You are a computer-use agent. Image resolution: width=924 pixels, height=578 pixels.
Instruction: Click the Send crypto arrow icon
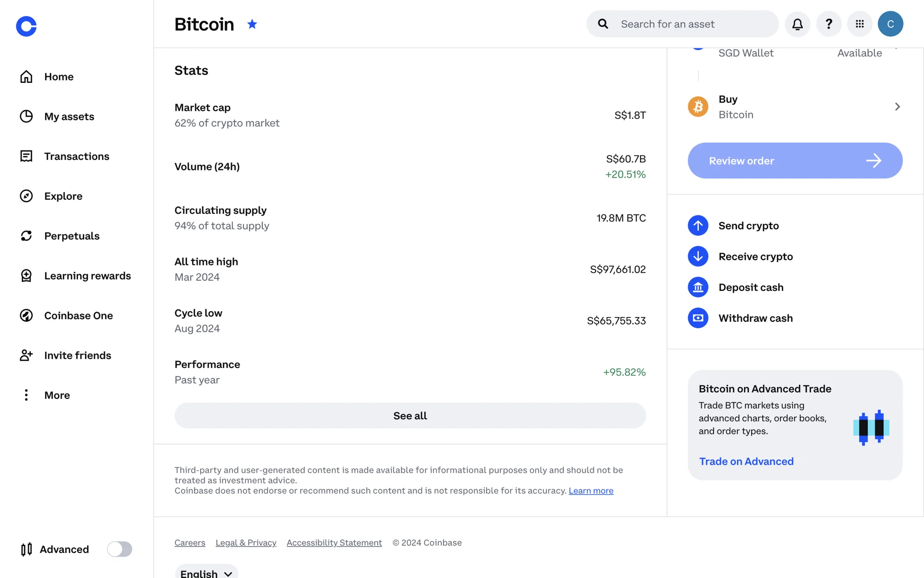click(698, 225)
